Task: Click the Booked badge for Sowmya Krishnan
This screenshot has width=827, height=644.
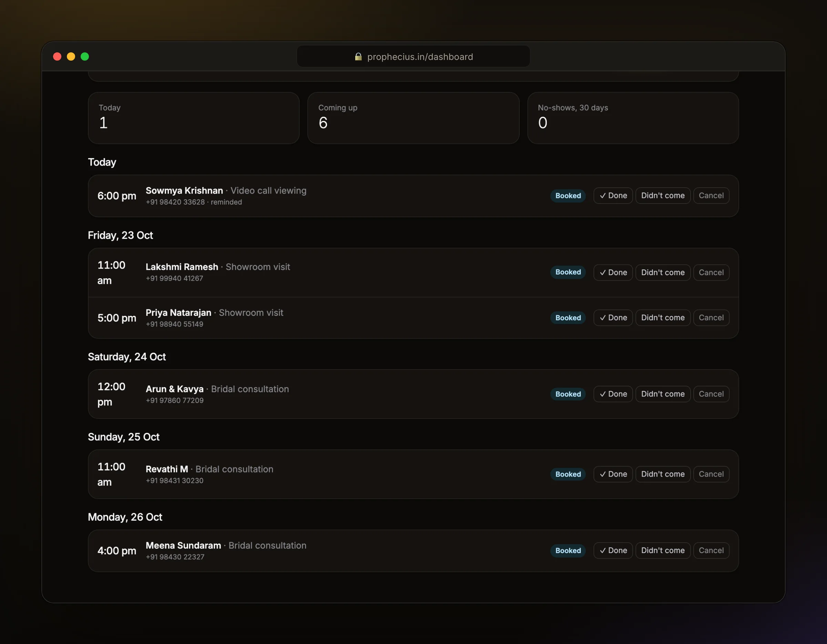Action: pos(568,196)
